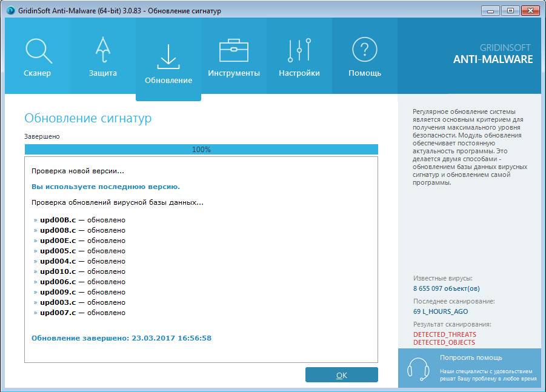Confirm with the OK button
Viewport: 546px width, 392px height.
pos(342,375)
